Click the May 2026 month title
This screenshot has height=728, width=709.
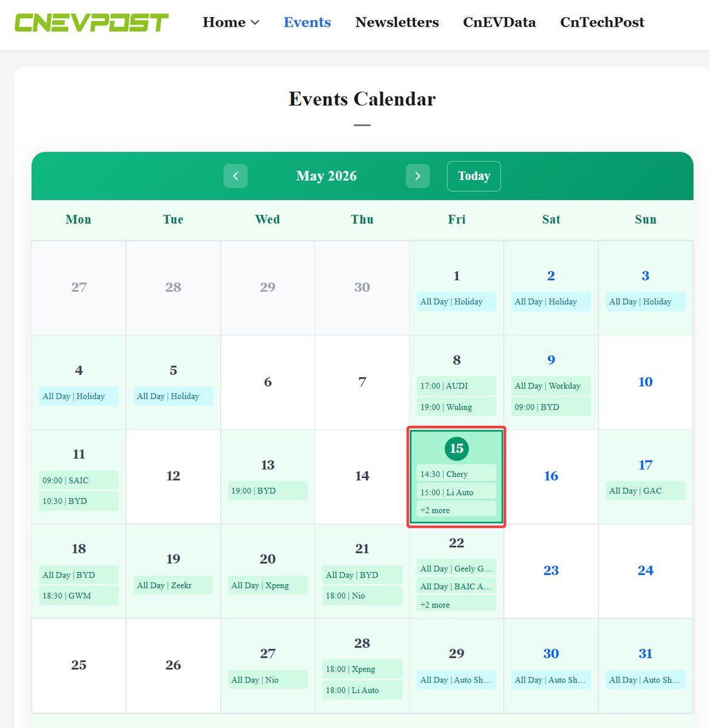pos(326,176)
